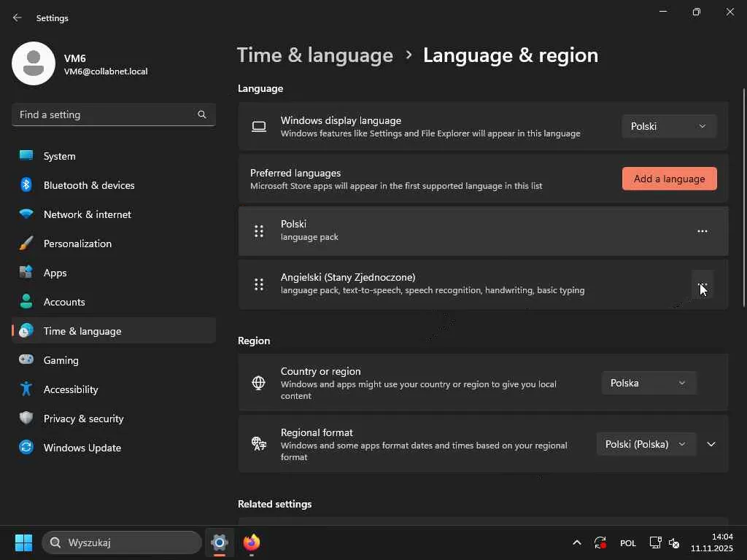Open the Accounts section
This screenshot has width=747, height=560.
(x=113, y=301)
